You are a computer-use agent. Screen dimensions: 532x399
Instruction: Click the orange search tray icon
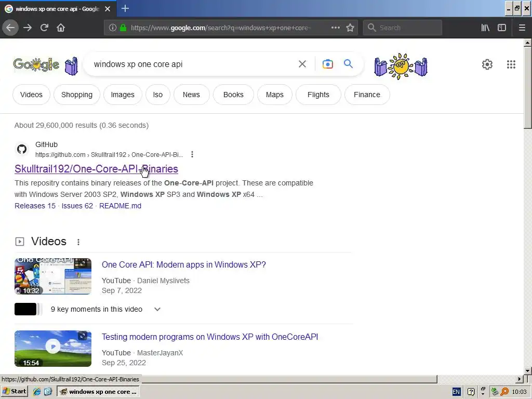(x=504, y=392)
